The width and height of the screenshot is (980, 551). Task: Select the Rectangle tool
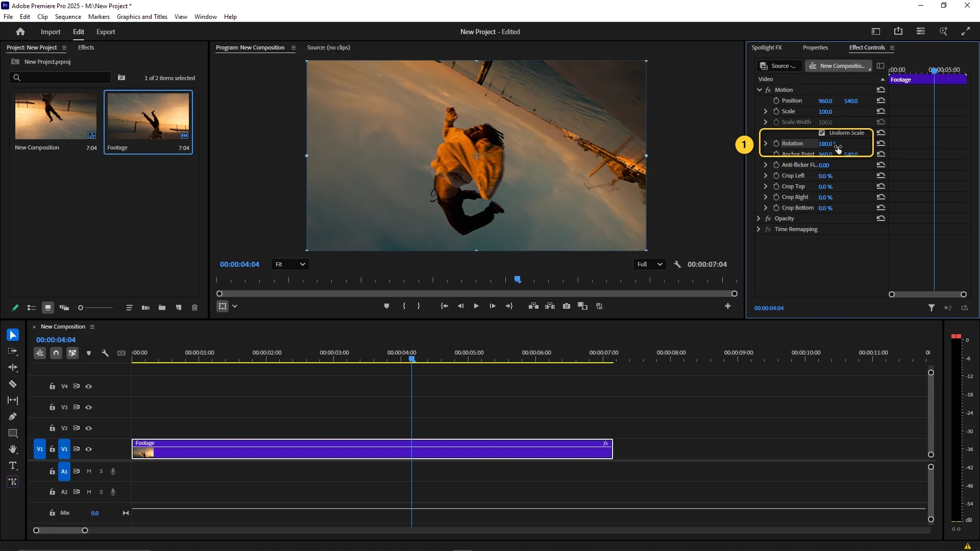(13, 433)
